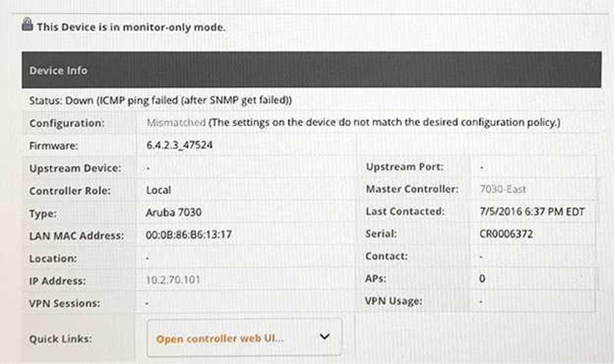Viewport: 614px width, 364px height.
Task: Click the serial number CR0006372
Action: (506, 233)
